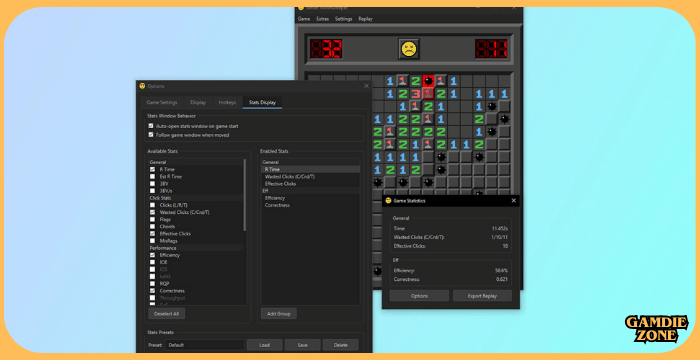Uncheck Correctness in Available Stats
Screen dimensions: 700x360
(x=153, y=291)
